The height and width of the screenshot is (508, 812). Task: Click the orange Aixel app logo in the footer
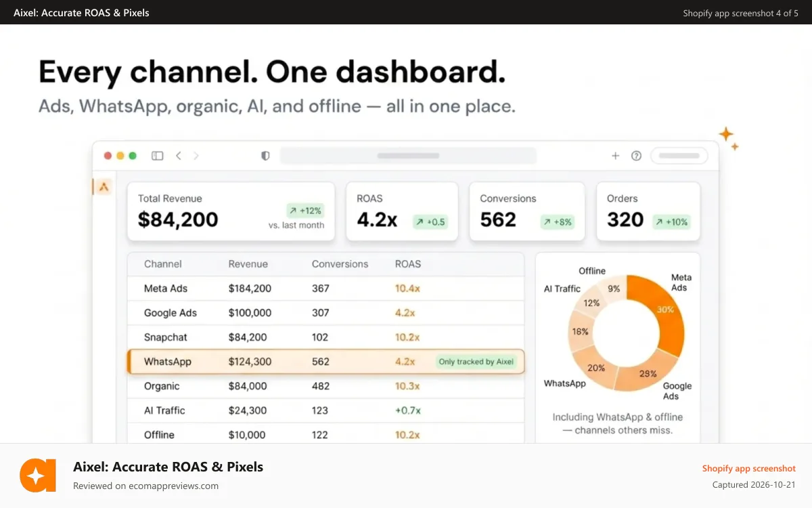click(x=38, y=475)
